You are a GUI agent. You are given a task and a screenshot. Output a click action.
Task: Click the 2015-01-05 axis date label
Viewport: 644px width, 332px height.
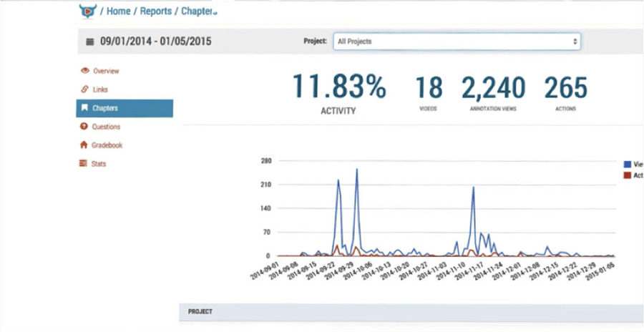pos(600,270)
